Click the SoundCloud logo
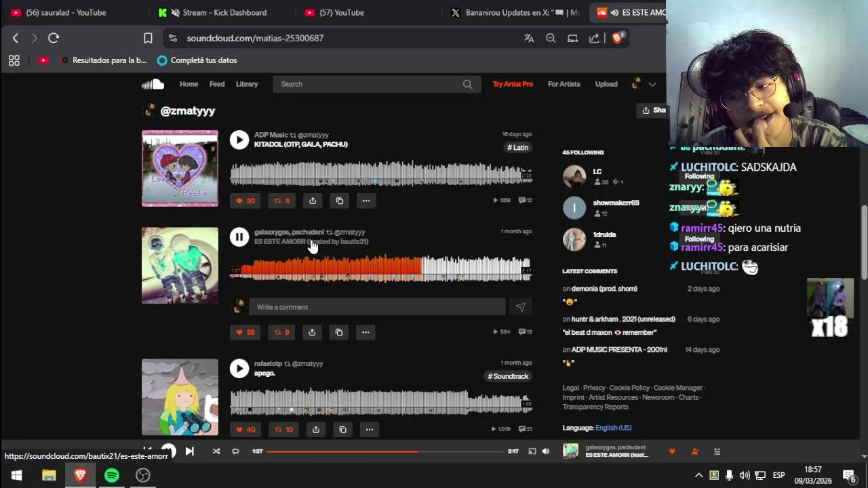 tap(153, 84)
